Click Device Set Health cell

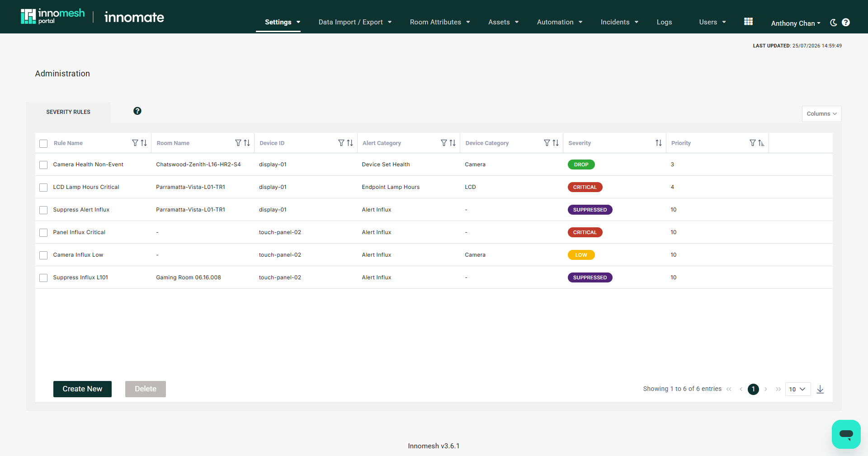386,165
